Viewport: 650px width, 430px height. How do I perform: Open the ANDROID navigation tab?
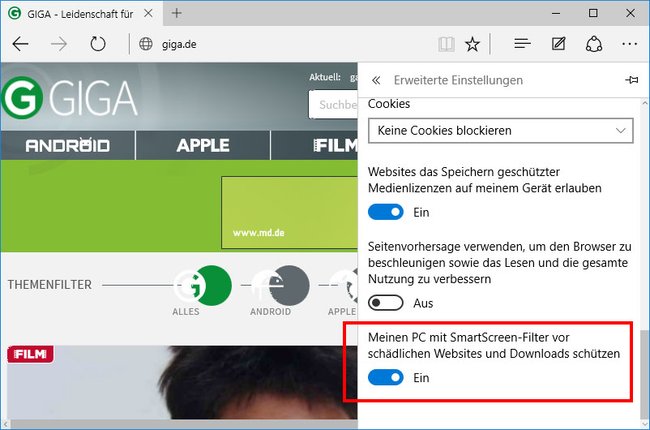[x=68, y=146]
